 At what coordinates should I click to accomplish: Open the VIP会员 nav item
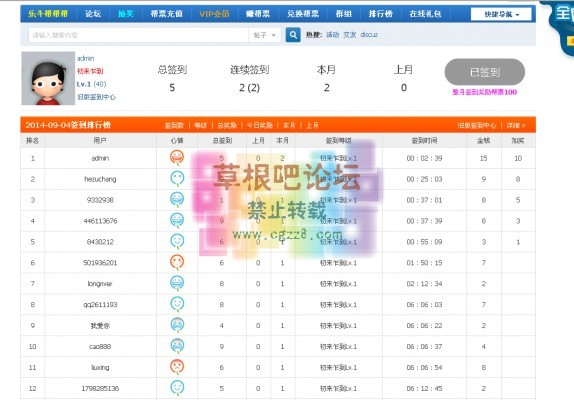coord(215,14)
